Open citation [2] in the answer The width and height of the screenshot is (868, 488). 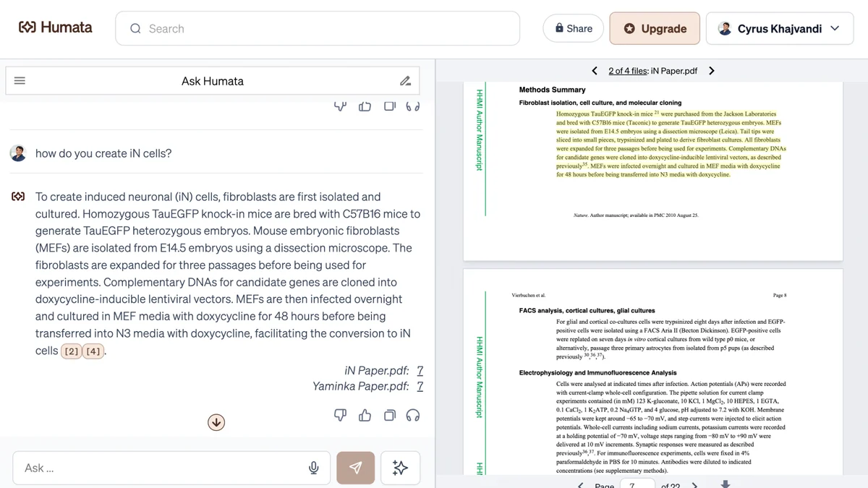[x=72, y=351]
